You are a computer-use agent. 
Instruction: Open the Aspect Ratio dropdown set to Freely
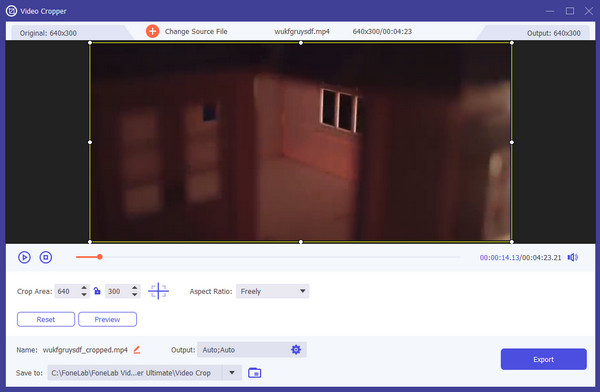coord(272,291)
